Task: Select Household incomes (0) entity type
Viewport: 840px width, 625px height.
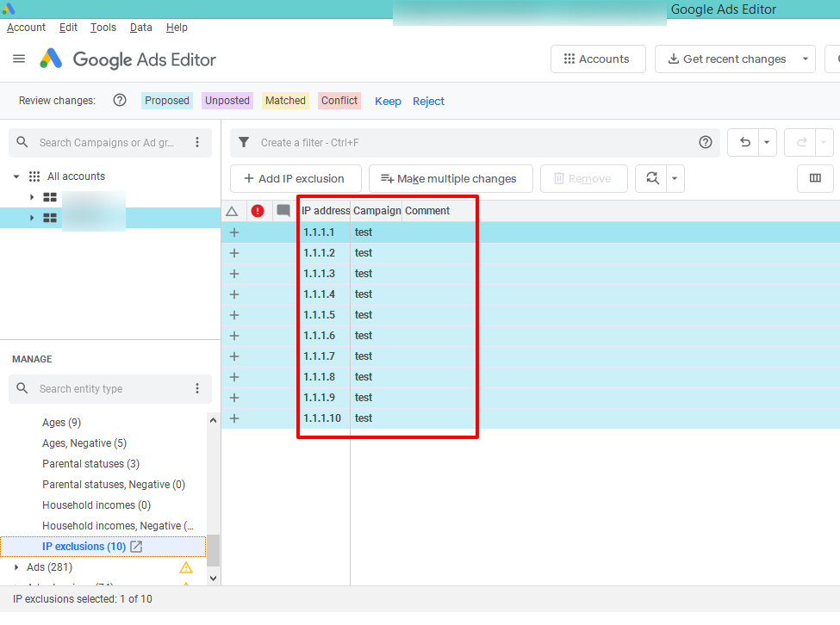Action: pyautogui.click(x=96, y=505)
